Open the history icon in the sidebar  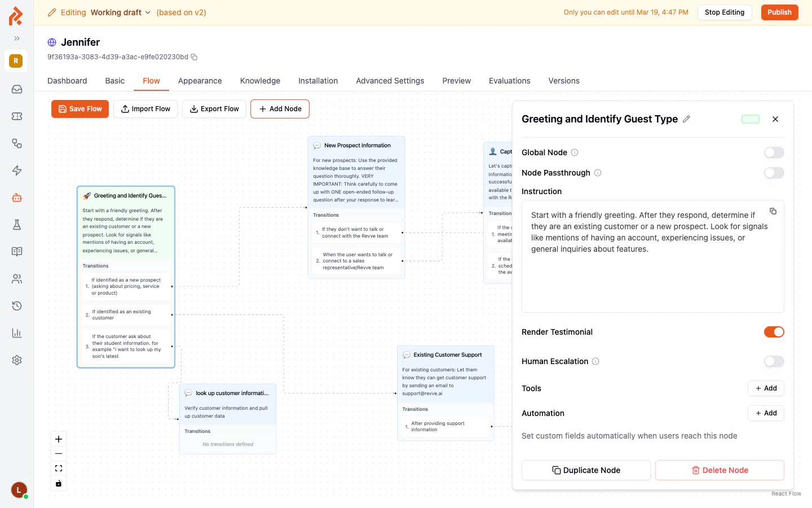tap(16, 305)
